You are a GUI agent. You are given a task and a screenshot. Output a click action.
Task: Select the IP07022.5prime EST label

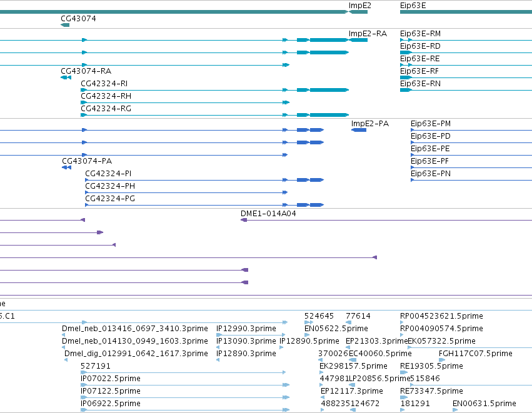click(x=111, y=379)
